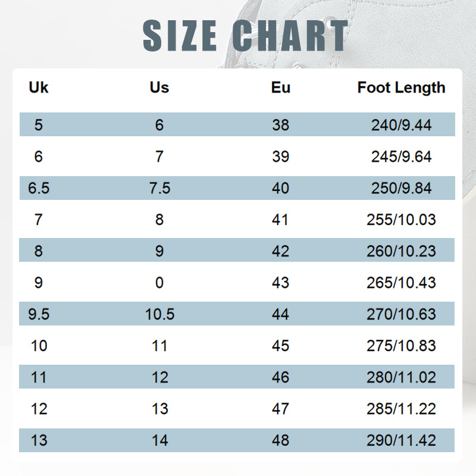Click the Uk column header
The width and height of the screenshot is (476, 476).
[x=39, y=87]
